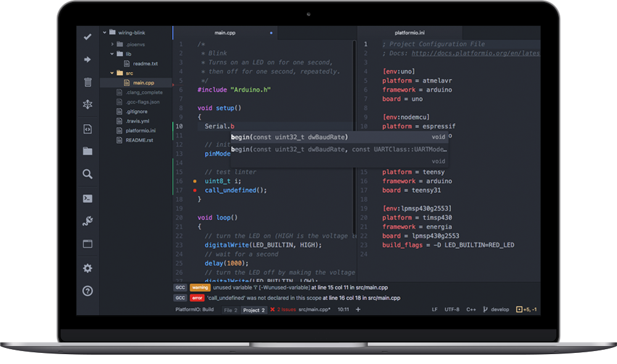Screen dimensions: 617x364
Task: Upload firmware using the arrow icon
Action: pos(87,60)
